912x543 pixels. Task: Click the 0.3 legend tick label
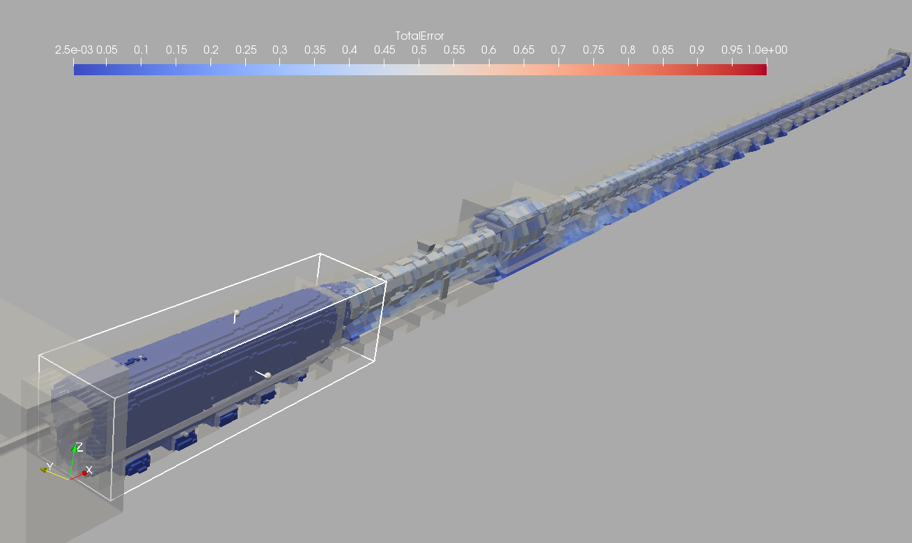[x=280, y=50]
